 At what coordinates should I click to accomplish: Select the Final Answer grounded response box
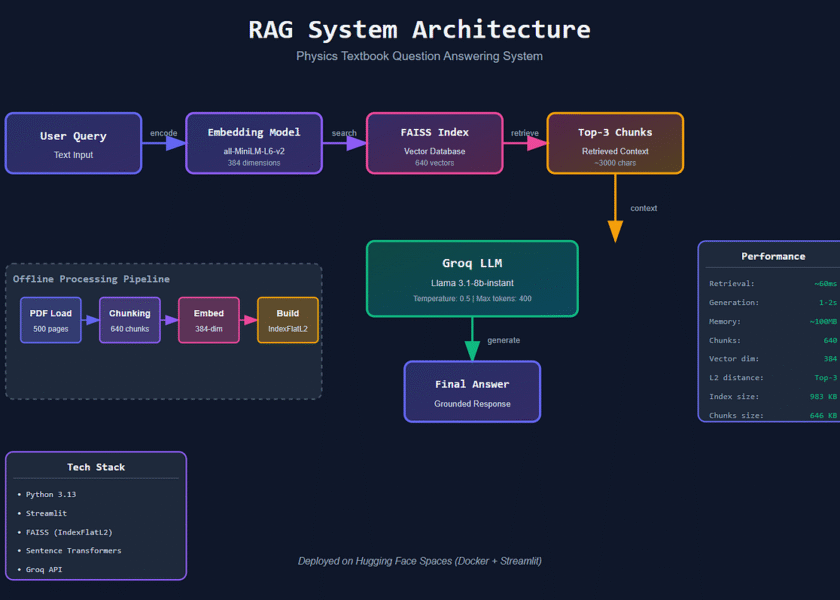(472, 392)
